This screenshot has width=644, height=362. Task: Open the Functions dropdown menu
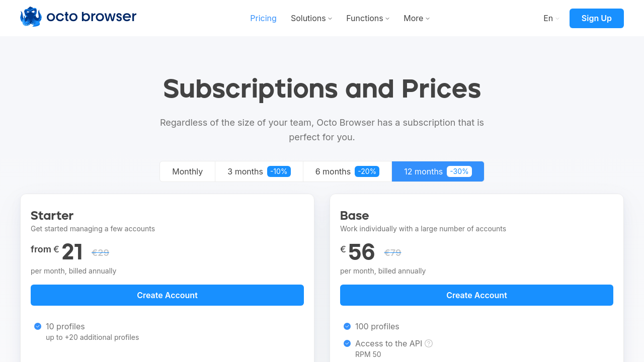pyautogui.click(x=368, y=18)
